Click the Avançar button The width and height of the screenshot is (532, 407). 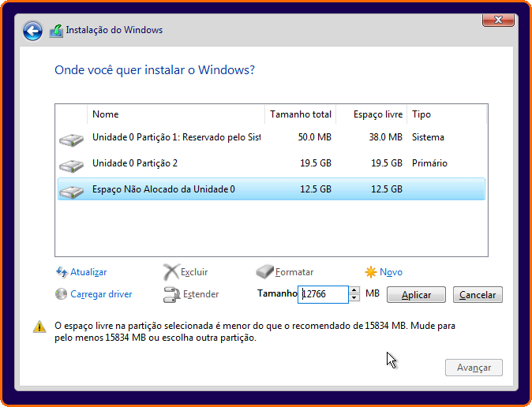[474, 368]
